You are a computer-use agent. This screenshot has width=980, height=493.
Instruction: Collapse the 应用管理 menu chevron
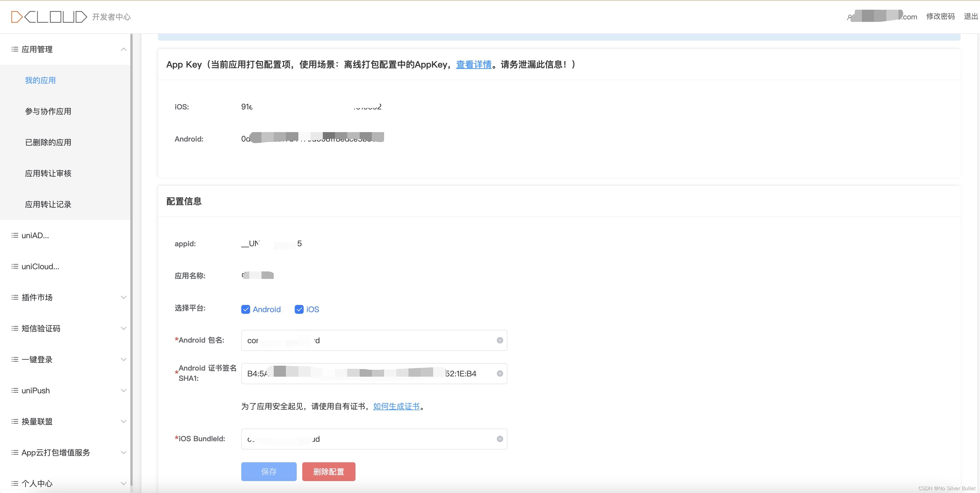(123, 49)
